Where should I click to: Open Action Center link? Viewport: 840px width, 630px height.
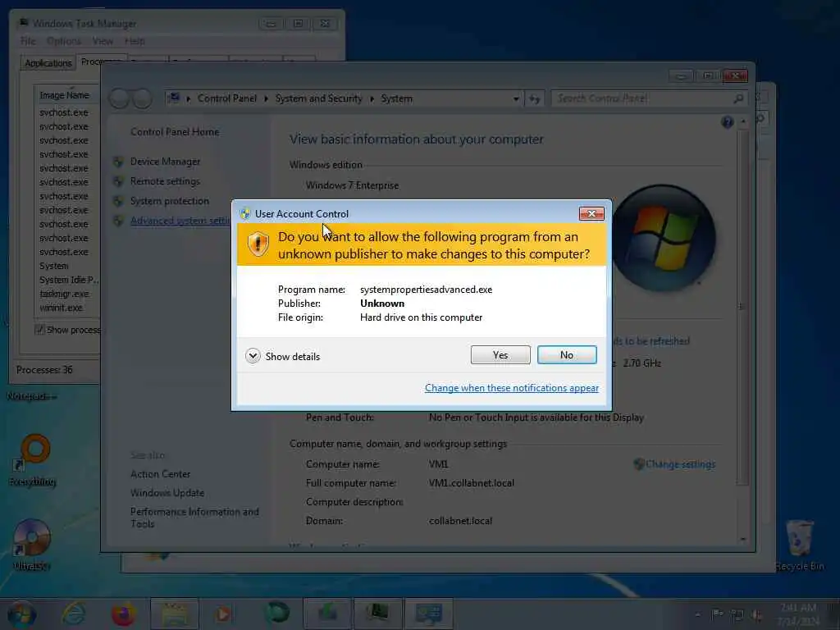point(160,474)
